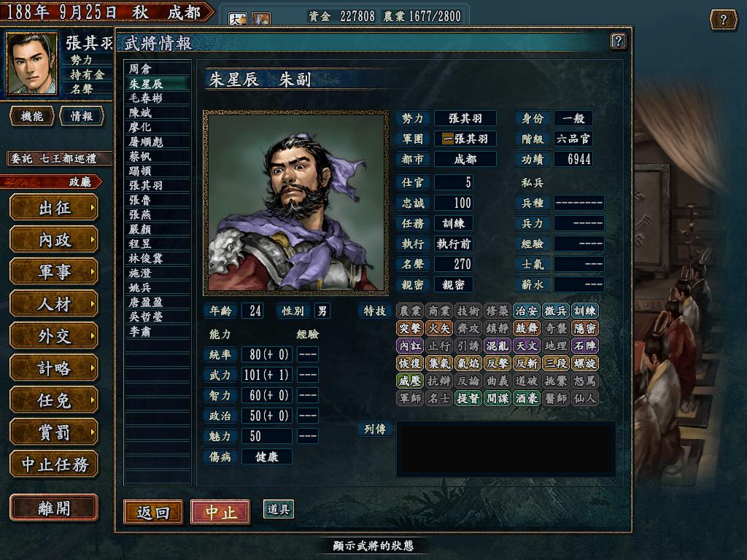The image size is (747, 560).
Task: Expand the 內政 submenu arrow
Action: tap(93, 240)
